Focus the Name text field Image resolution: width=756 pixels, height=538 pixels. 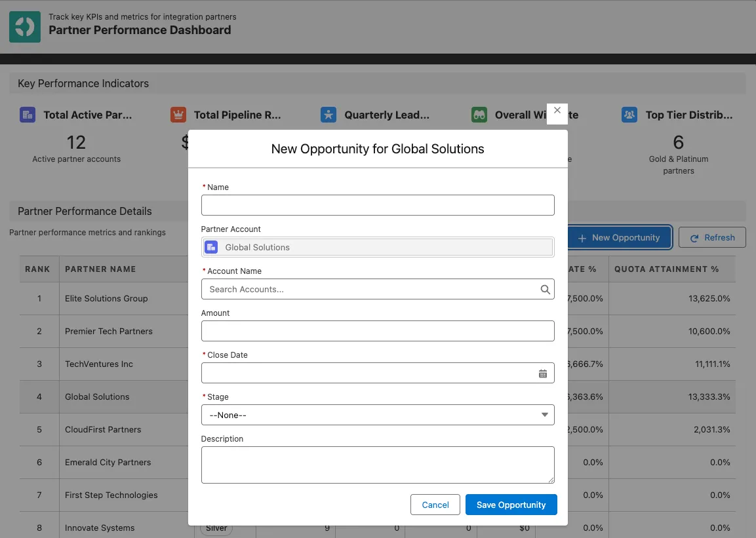(378, 205)
